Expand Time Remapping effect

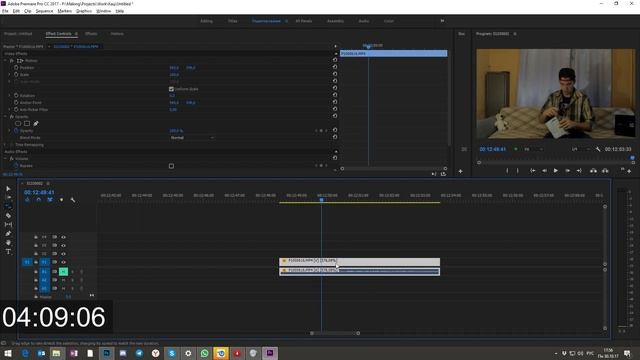coord(5,144)
